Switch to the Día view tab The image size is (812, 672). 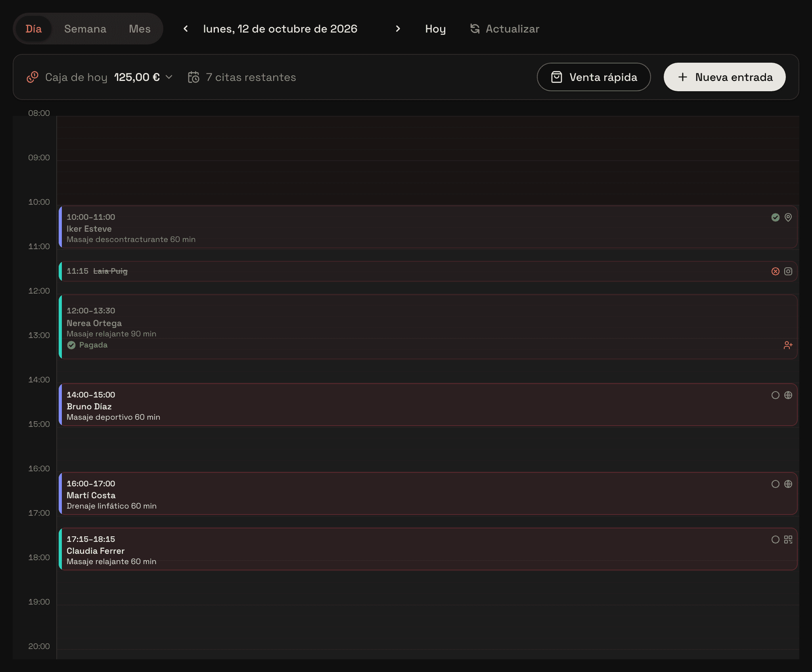(x=34, y=29)
